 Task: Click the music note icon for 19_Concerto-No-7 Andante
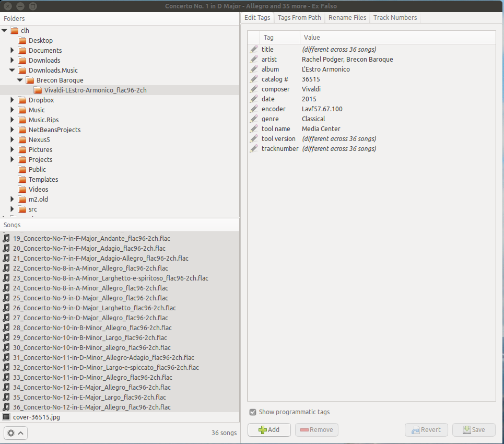point(6,238)
